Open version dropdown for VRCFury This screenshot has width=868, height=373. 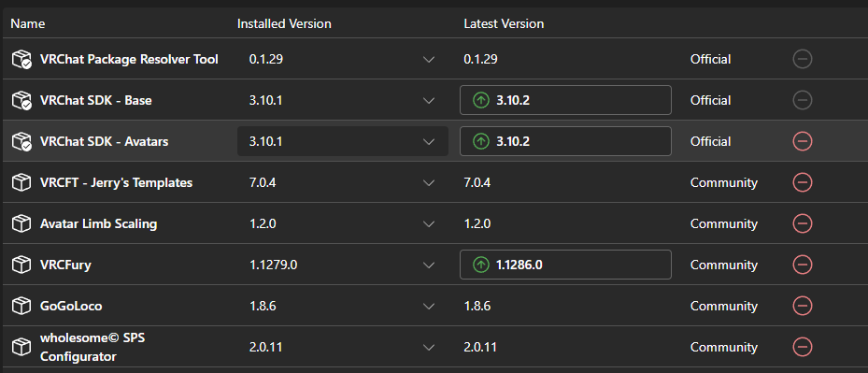(x=429, y=265)
